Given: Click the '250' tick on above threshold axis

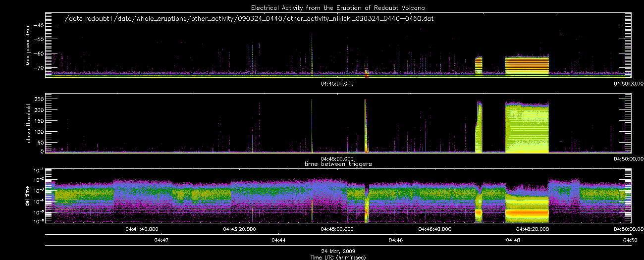Looking at the screenshot, I should pyautogui.click(x=39, y=99).
